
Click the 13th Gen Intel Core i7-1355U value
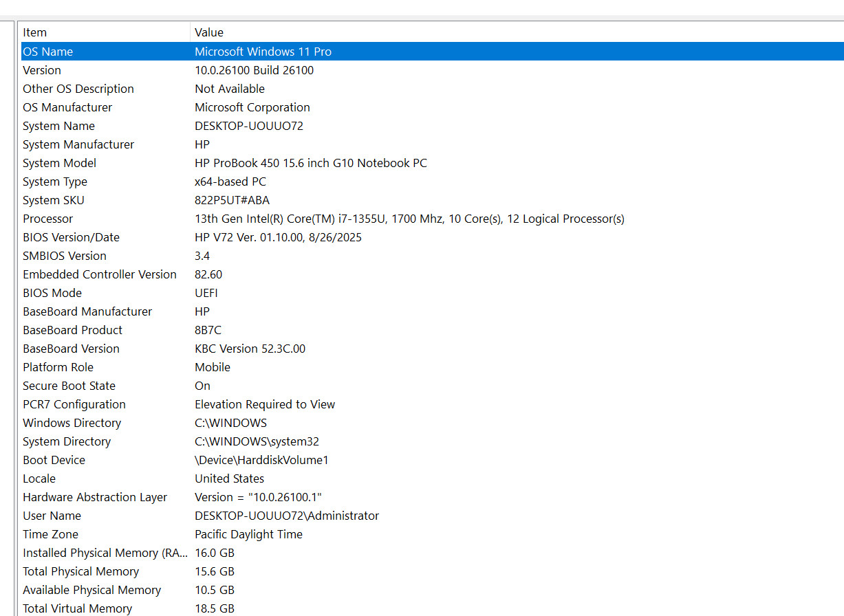[x=410, y=219]
